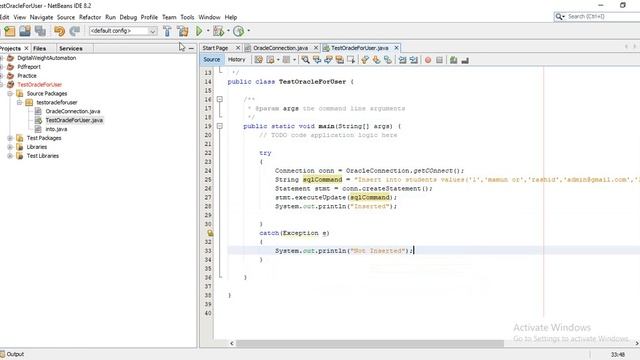Toggle Highlight Search in editor toolbar
The width and height of the screenshot is (640, 360).
[x=340, y=60]
